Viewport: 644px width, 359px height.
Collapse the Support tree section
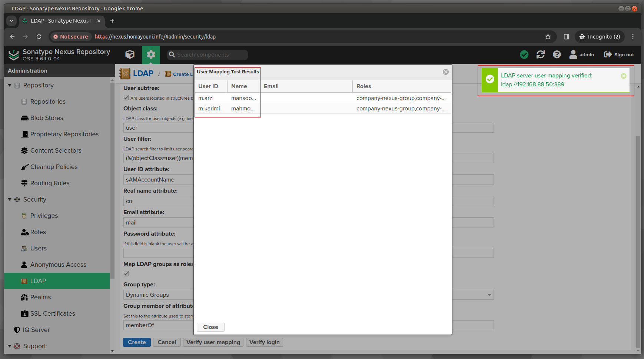tap(10, 346)
